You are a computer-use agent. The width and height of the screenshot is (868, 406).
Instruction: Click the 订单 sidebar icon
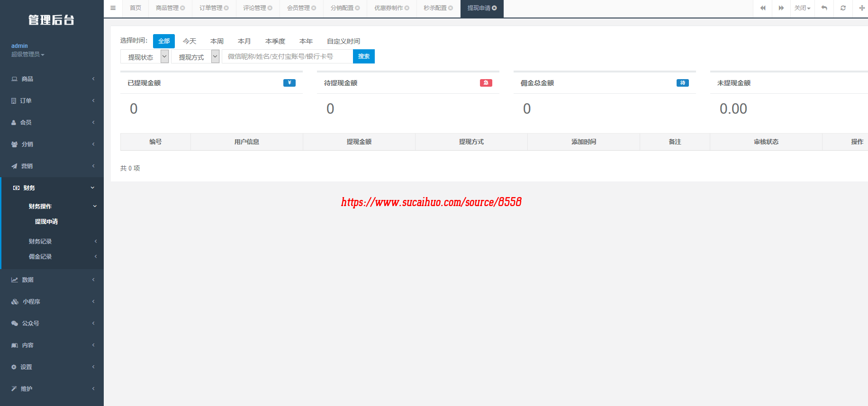14,101
